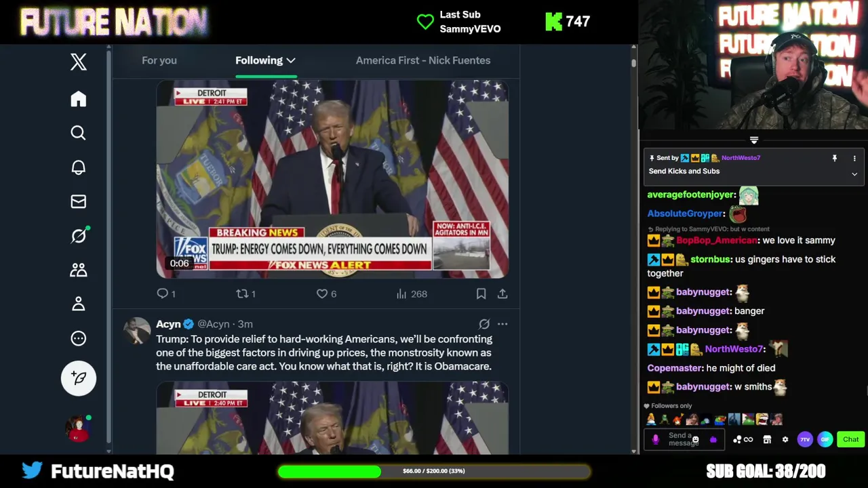This screenshot has width=868, height=488.
Task: Open the three-dot menu on Acyn's post
Action: pyautogui.click(x=502, y=324)
